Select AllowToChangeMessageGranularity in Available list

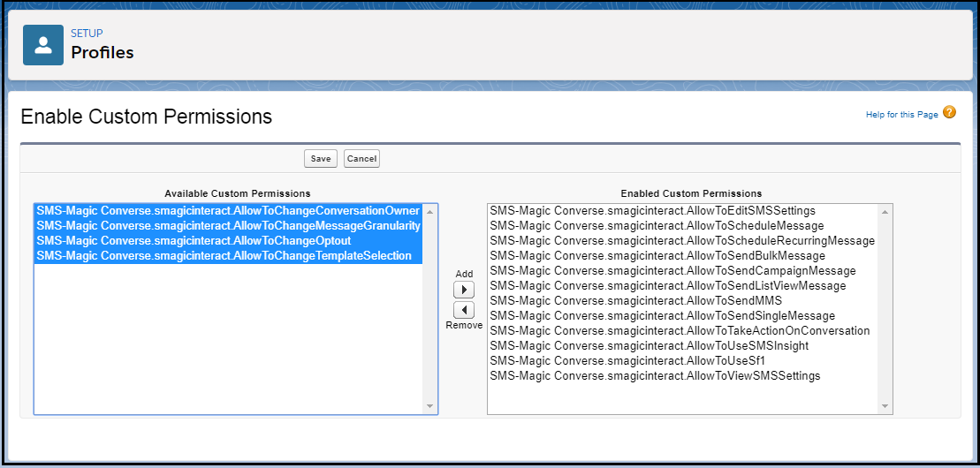click(228, 225)
